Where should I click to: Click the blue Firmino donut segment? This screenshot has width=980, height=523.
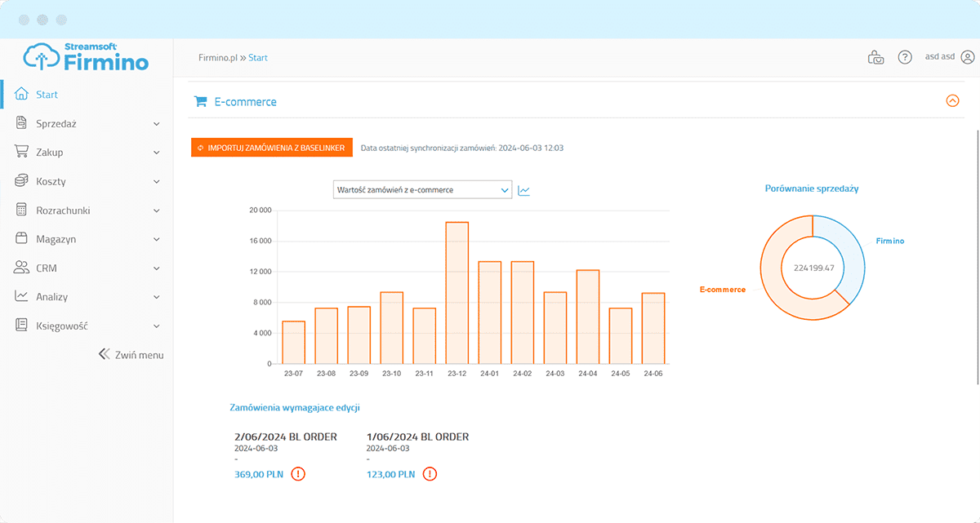(854, 259)
